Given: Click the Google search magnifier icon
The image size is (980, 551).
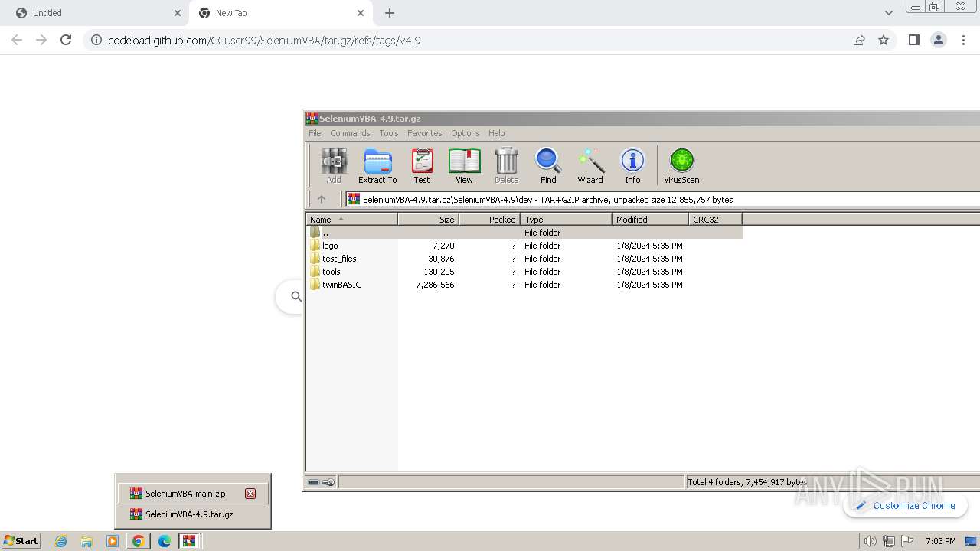Looking at the screenshot, I should (296, 296).
